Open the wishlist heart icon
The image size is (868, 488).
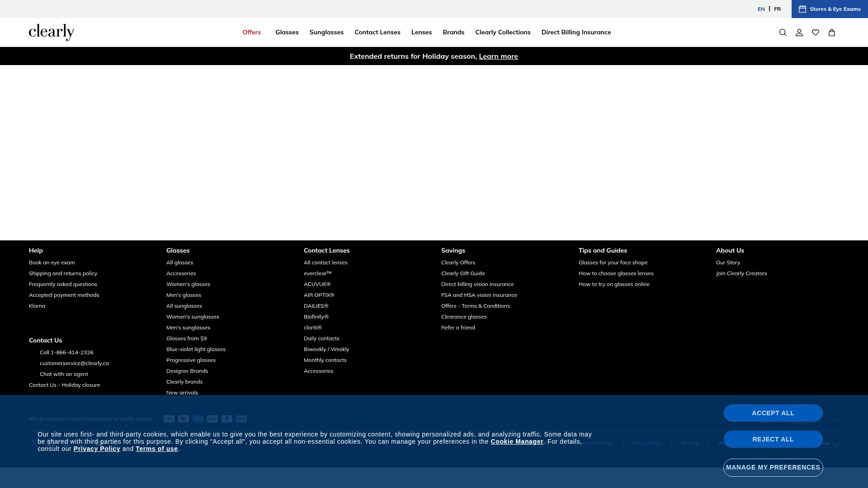[x=816, y=33]
